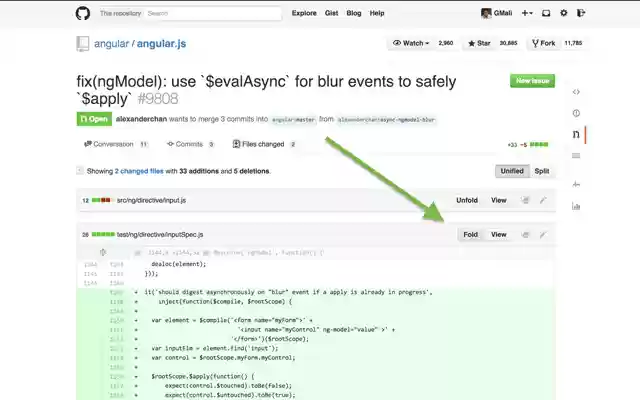640x400 pixels.
Task: Open the Explore menu item
Action: 304,13
